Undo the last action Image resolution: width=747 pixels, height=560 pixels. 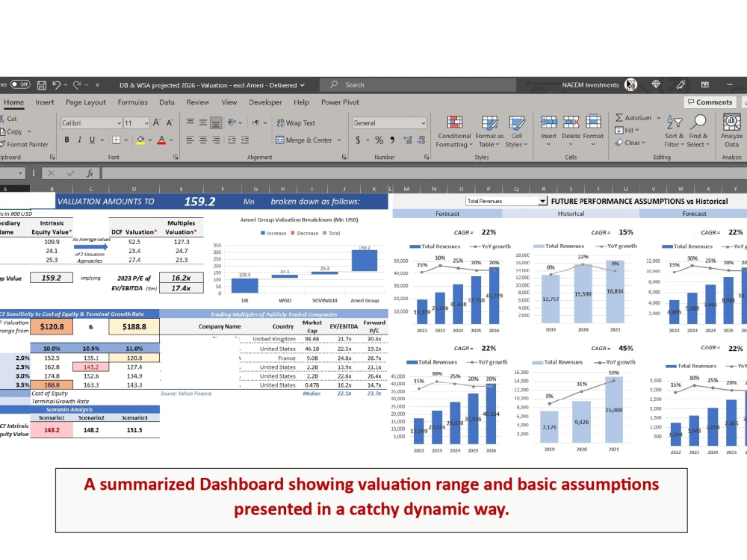(57, 85)
